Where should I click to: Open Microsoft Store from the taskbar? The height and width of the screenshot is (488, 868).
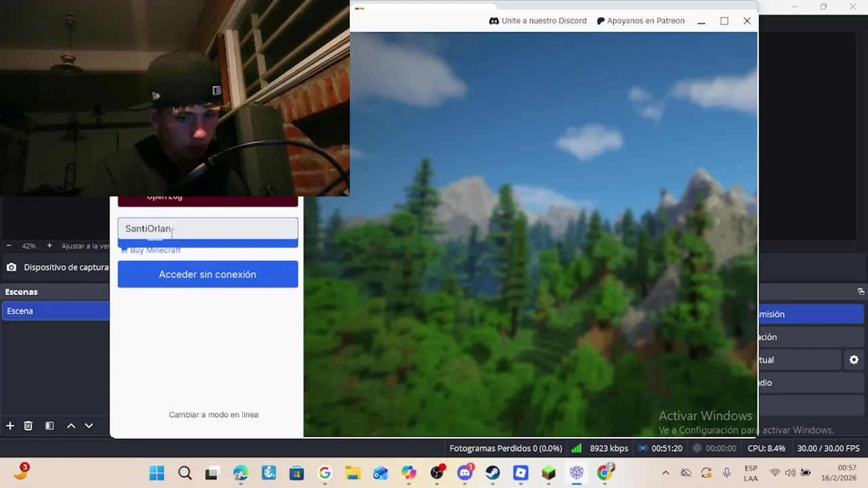(296, 473)
